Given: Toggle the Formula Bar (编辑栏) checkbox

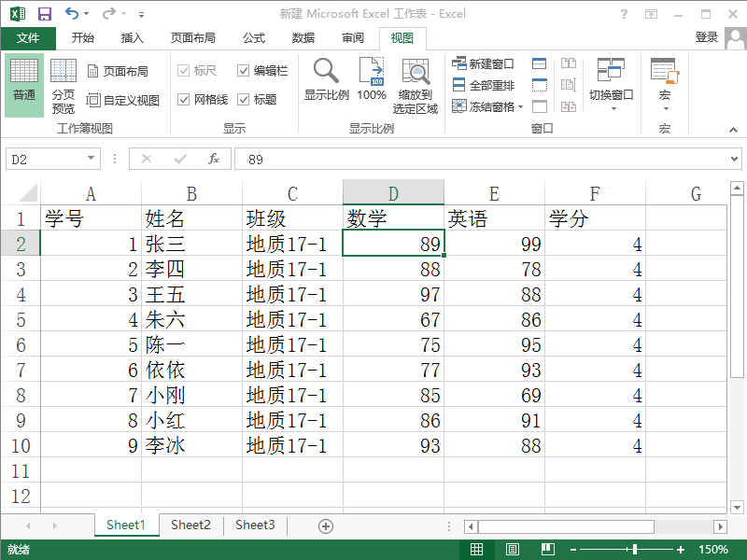Looking at the screenshot, I should [243, 71].
